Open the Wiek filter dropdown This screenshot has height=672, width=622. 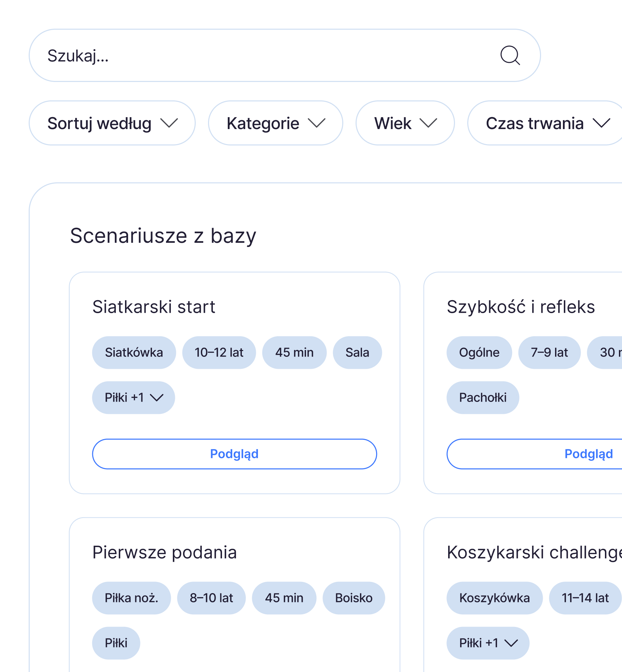click(405, 123)
